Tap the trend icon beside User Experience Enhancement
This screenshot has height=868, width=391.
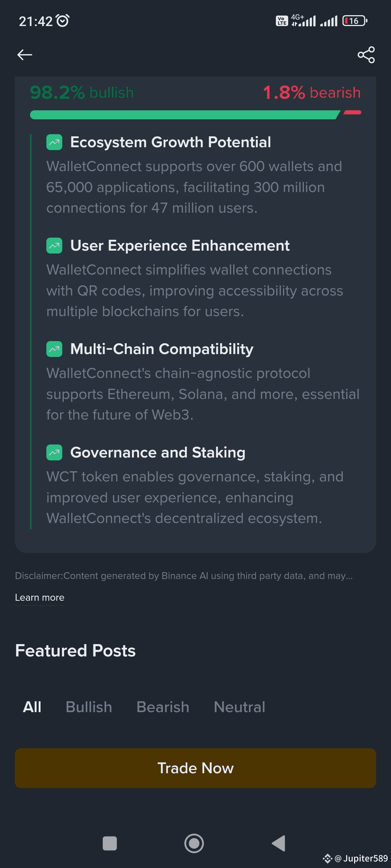[54, 246]
